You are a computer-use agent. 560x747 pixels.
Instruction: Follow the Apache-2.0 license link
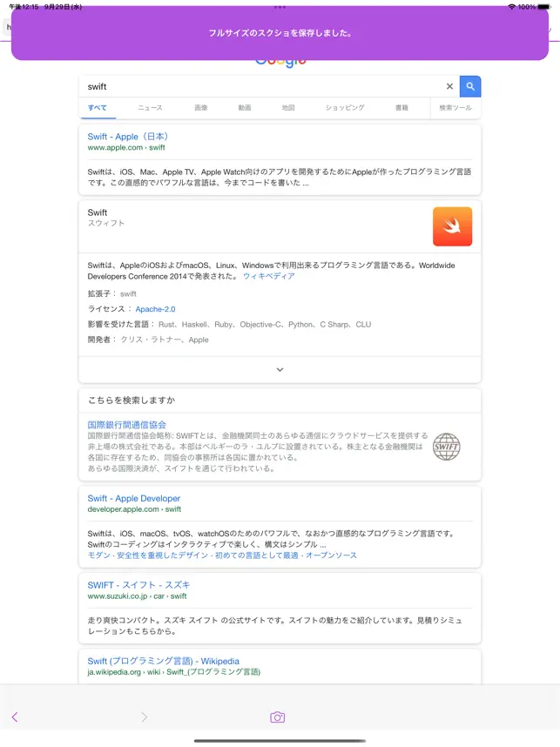point(155,309)
